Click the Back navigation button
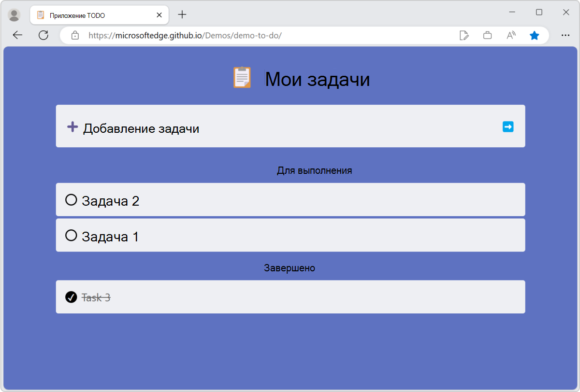The height and width of the screenshot is (392, 580). [x=17, y=35]
